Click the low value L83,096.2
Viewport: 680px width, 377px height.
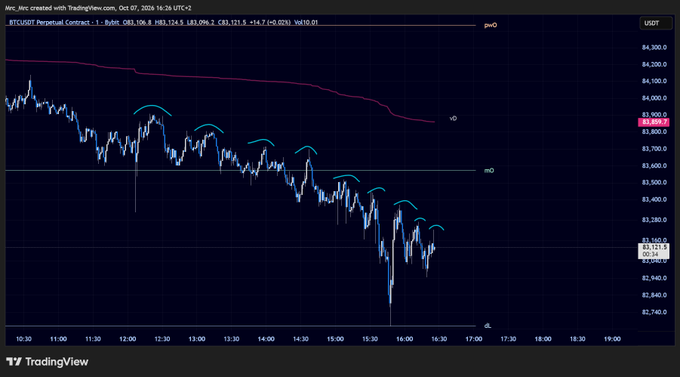pyautogui.click(x=200, y=22)
